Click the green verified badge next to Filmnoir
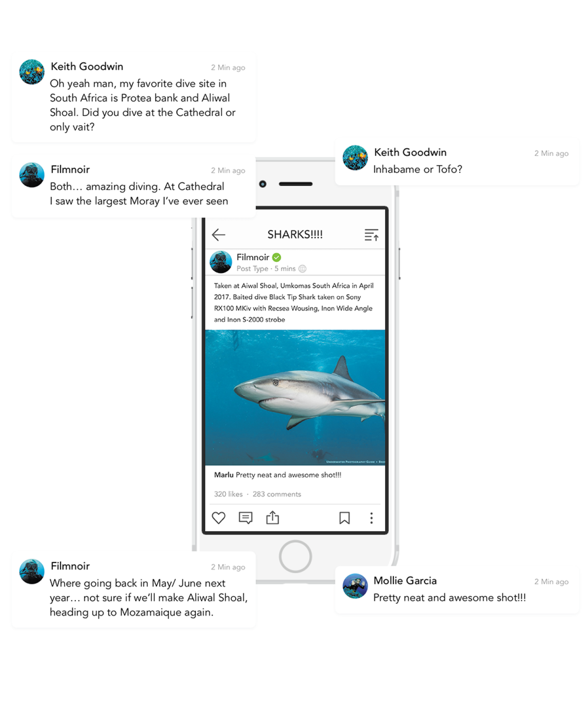The height and width of the screenshot is (706, 588). (x=276, y=257)
